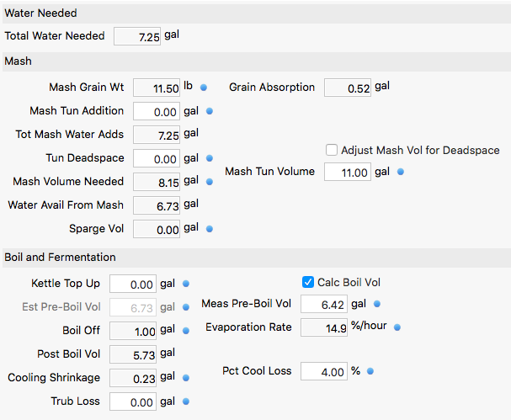Screen dimensions: 511x420
Task: Click the Pct Cool Loss input field
Action: [x=324, y=371]
